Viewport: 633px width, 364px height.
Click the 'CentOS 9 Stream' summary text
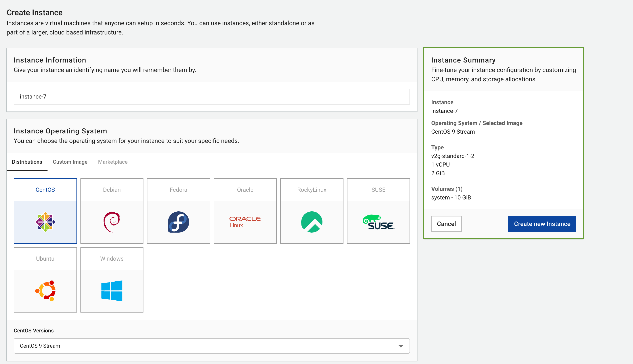tap(453, 132)
